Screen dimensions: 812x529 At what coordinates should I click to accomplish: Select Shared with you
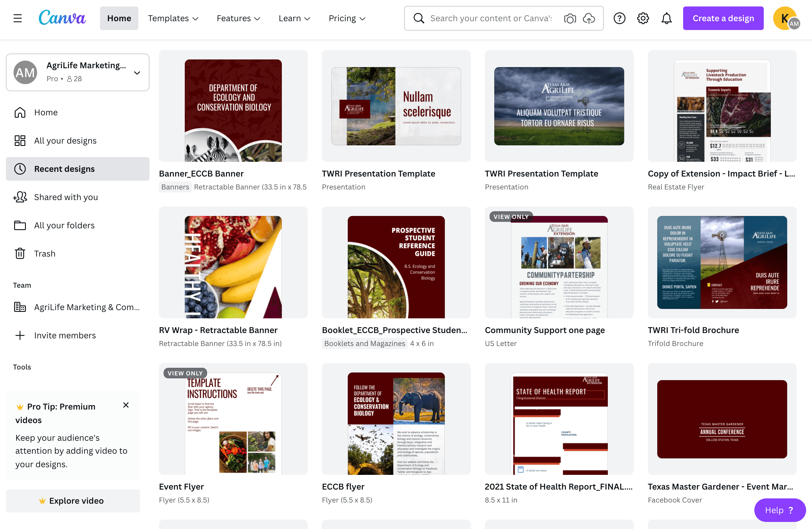[66, 197]
